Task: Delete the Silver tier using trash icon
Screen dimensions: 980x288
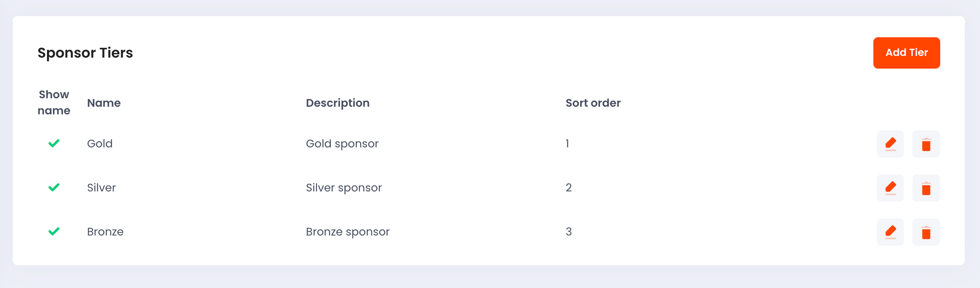Action: [x=926, y=188]
